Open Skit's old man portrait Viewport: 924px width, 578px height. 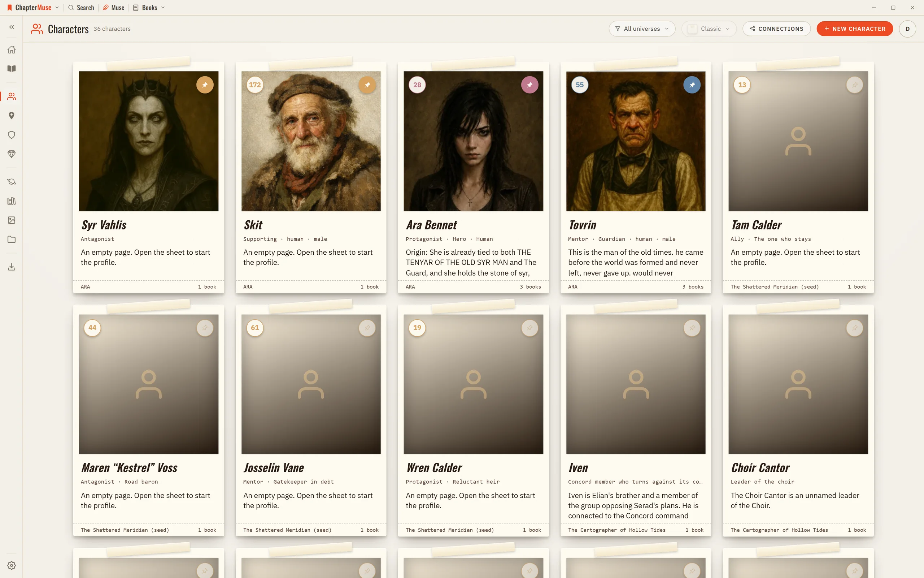click(311, 141)
